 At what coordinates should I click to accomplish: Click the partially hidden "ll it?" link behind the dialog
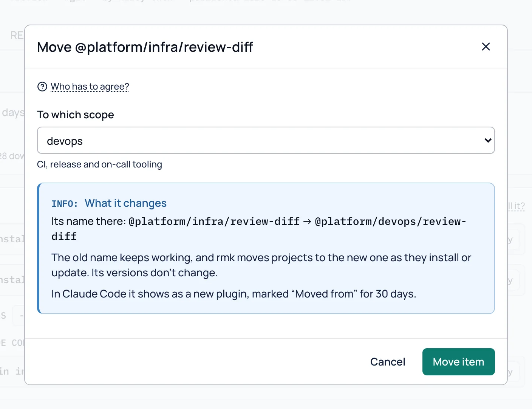(517, 206)
